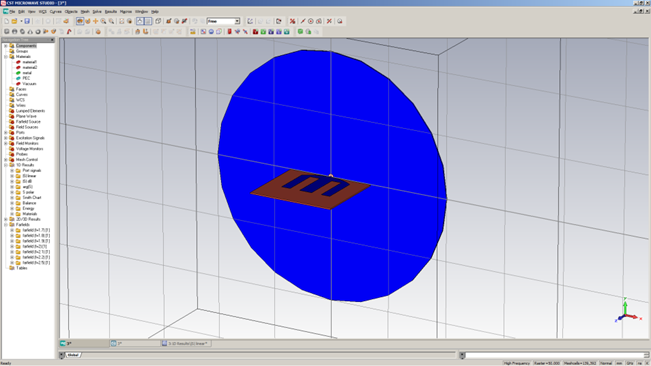Viewport: 651px width, 366px height.
Task: Click the Cone shape icon
Action: [30, 32]
